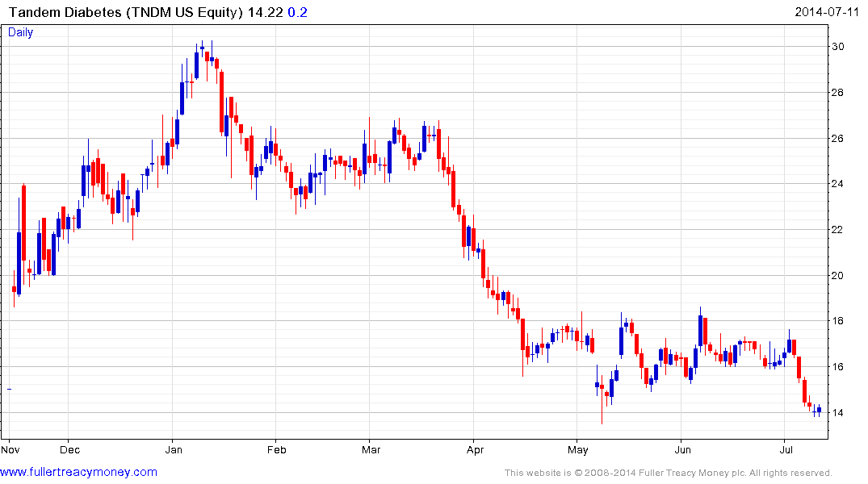
Task: Click the 20 price axis label
Action: tap(837, 275)
